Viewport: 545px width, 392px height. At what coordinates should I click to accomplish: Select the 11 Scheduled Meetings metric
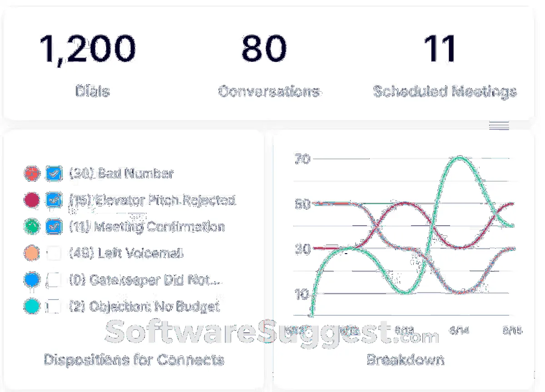[x=441, y=49]
